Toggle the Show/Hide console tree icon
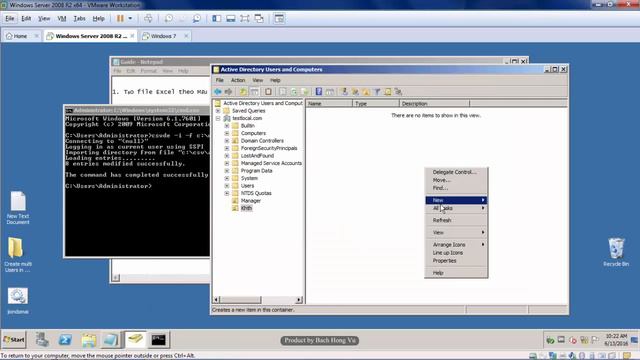 click(254, 92)
